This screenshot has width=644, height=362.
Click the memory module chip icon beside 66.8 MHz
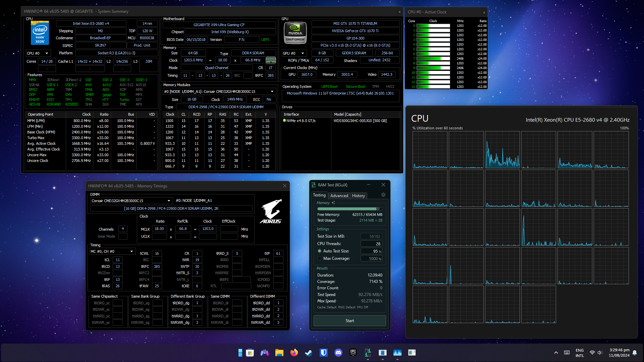271,60
